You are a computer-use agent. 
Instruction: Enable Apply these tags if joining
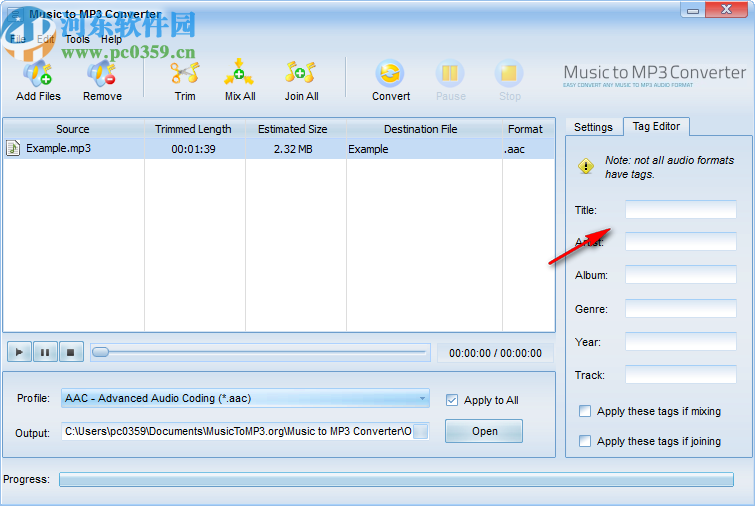pyautogui.click(x=585, y=441)
